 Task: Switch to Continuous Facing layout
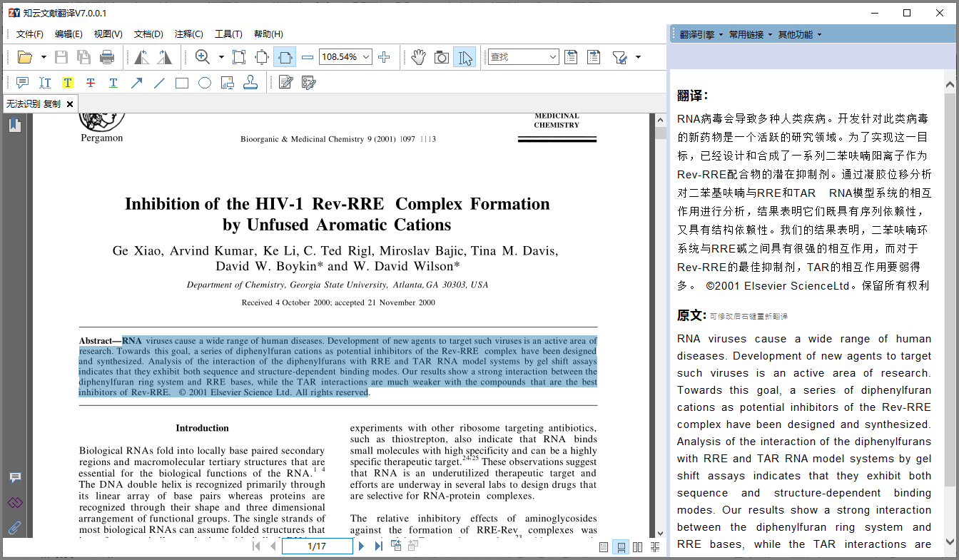(655, 547)
